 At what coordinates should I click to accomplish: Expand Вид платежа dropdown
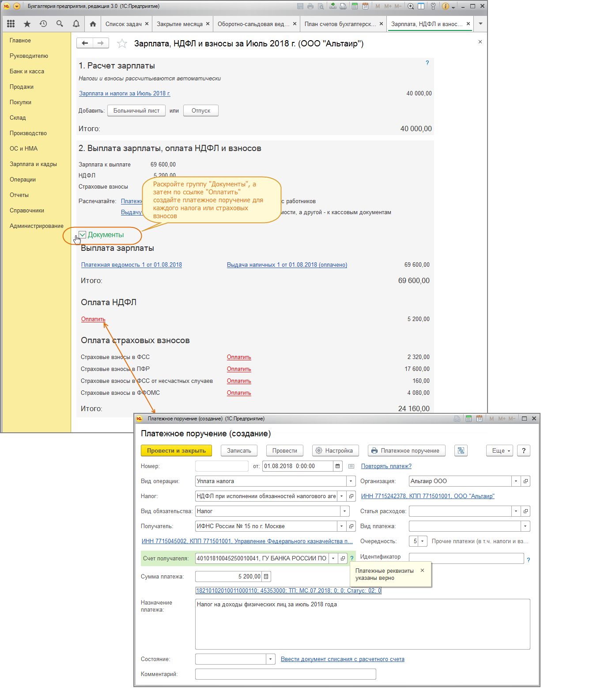pos(525,526)
